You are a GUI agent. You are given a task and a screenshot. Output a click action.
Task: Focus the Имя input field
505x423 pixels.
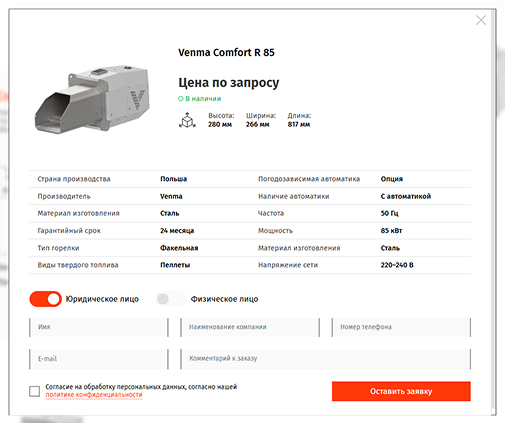point(99,327)
